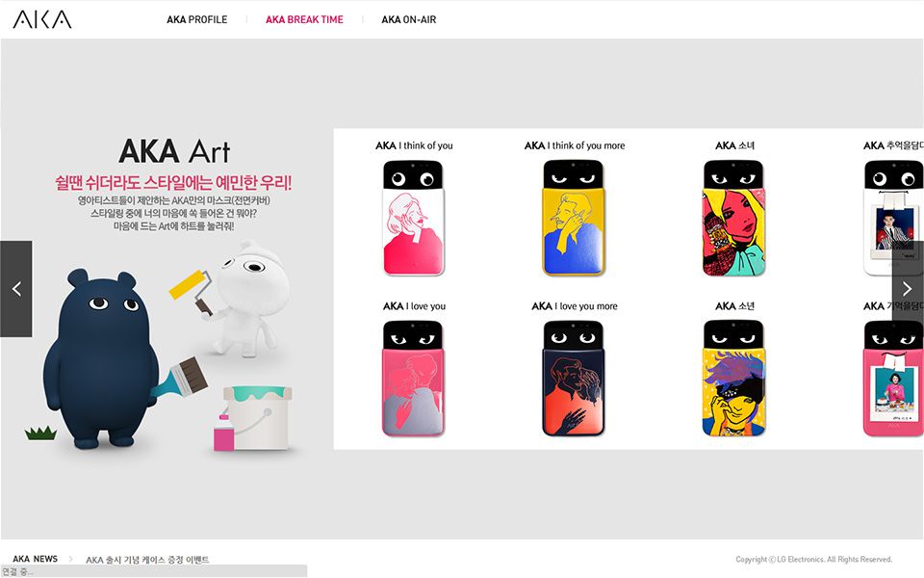Click the small arrow beside AKA NEWS

[70, 559]
